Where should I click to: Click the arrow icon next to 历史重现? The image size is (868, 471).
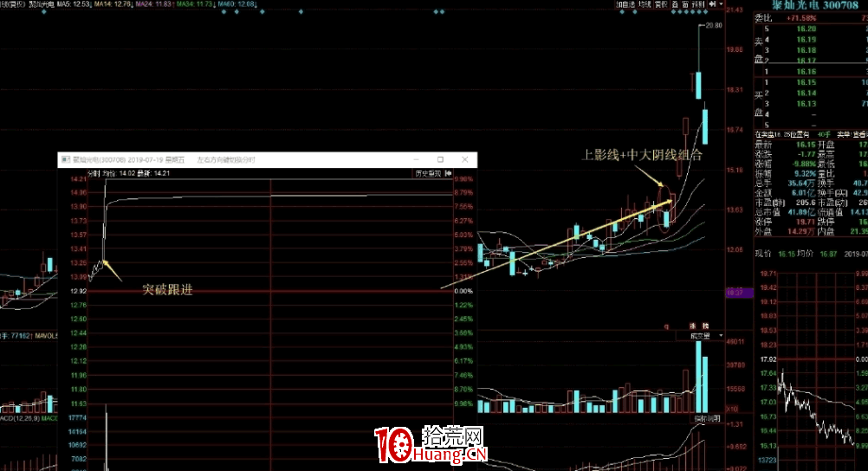coord(448,174)
